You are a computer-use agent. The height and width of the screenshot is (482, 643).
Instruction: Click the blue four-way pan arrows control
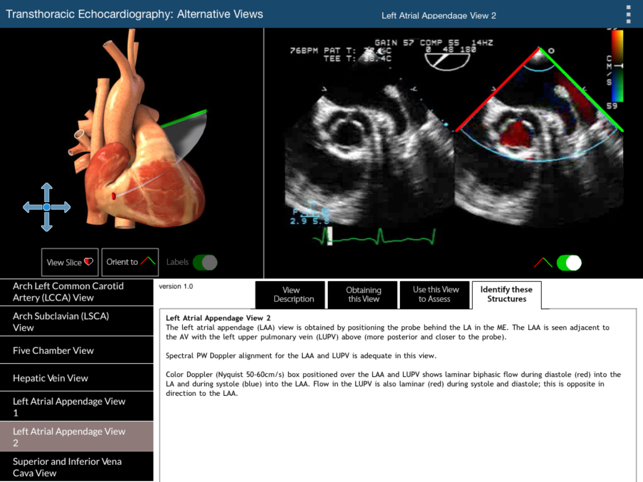pos(47,207)
